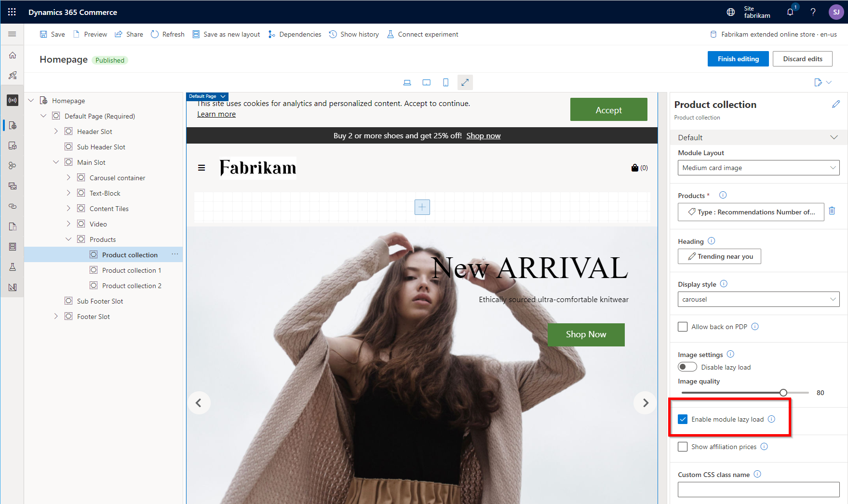This screenshot has width=848, height=504.
Task: Select the tablet viewport preview
Action: point(426,82)
